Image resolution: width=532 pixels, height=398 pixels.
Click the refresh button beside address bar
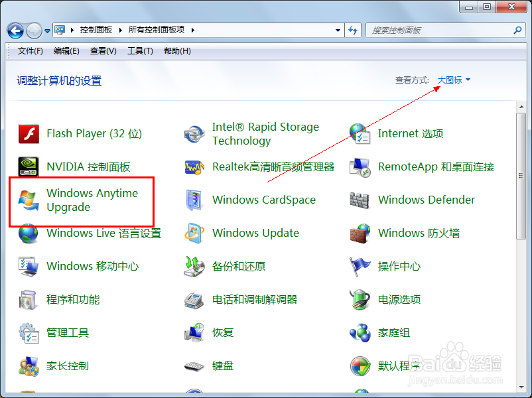click(353, 31)
